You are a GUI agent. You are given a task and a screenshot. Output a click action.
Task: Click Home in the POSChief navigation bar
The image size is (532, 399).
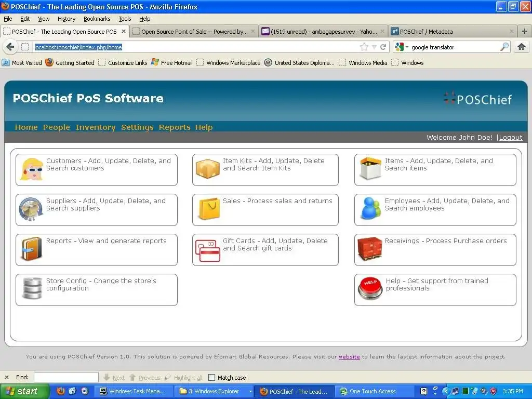coord(26,127)
